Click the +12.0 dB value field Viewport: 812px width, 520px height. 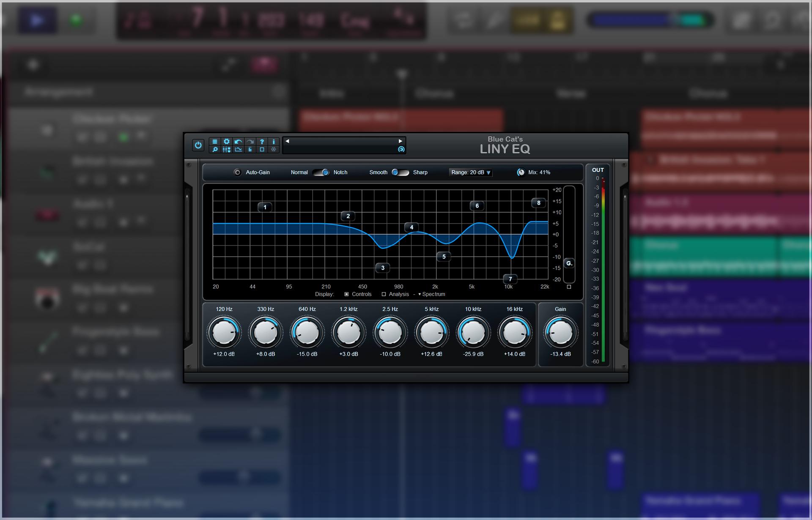[224, 354]
